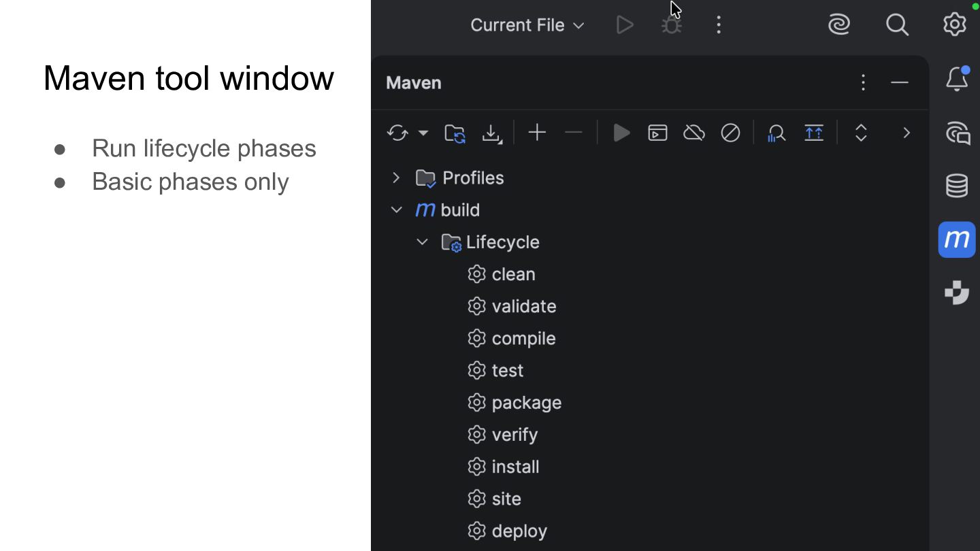Open the Current File run configuration dropdown
This screenshot has height=551, width=980.
527,25
